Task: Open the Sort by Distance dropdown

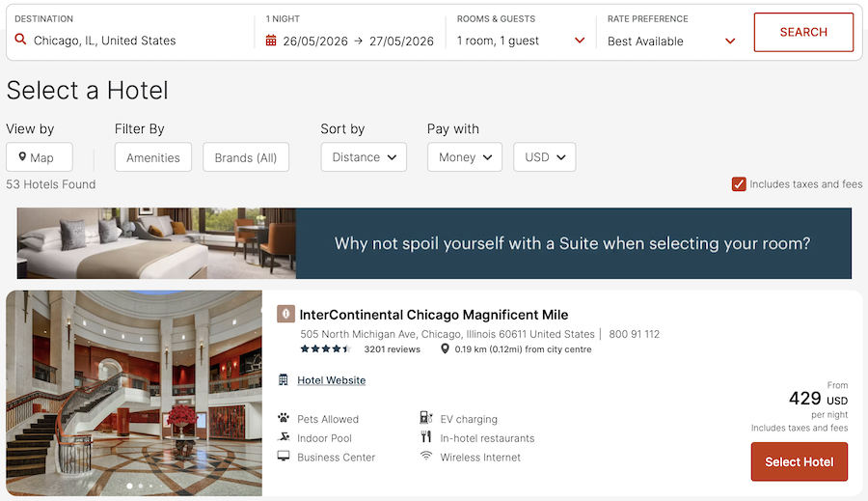Action: 364,156
